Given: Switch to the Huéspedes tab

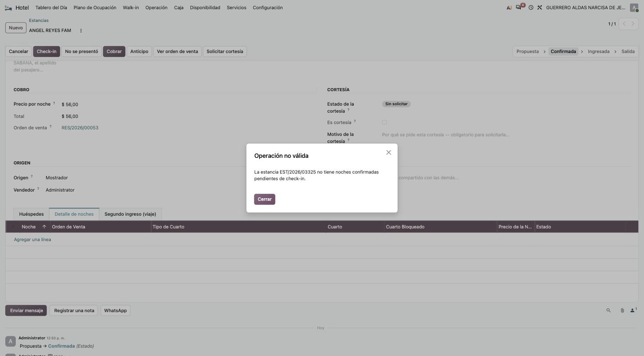Looking at the screenshot, I should click(32, 214).
